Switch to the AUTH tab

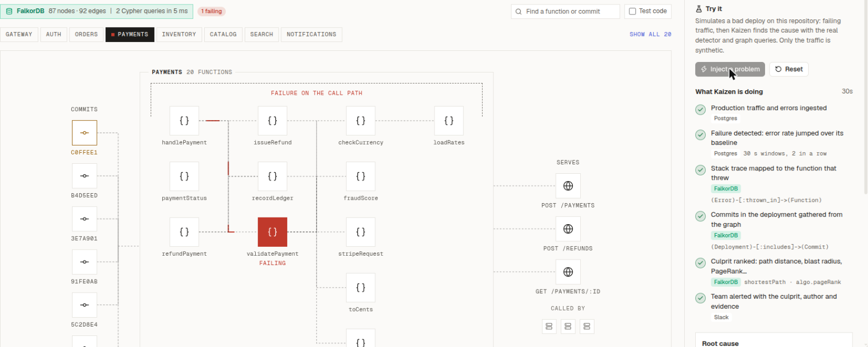click(54, 34)
